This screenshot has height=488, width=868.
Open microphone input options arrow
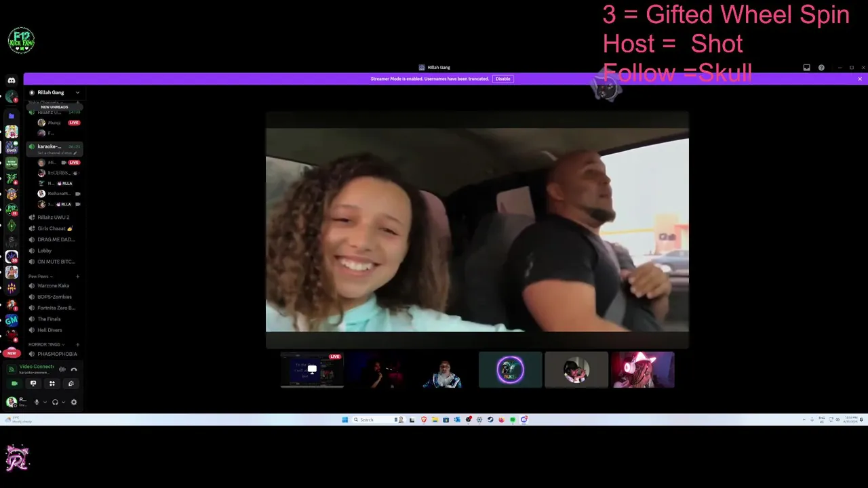pyautogui.click(x=45, y=402)
